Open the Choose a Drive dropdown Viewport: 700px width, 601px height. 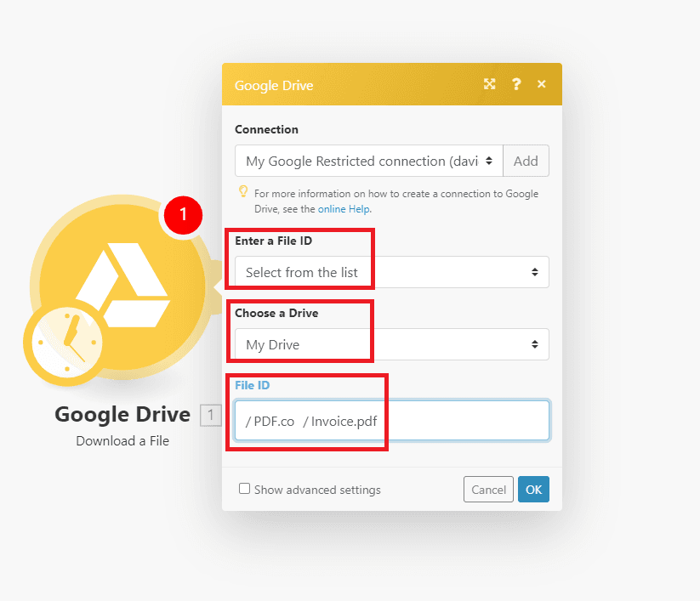pyautogui.click(x=392, y=344)
